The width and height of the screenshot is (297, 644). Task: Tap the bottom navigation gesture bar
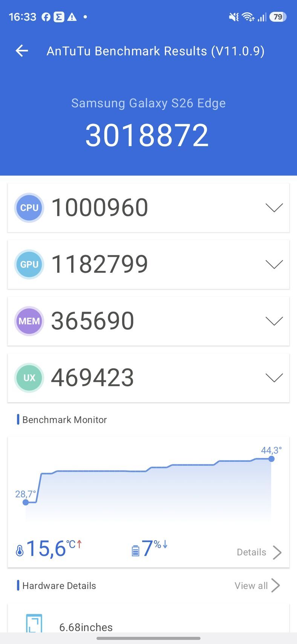(x=148, y=638)
